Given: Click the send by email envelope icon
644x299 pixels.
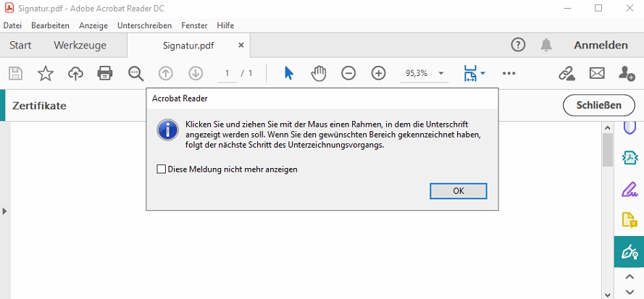Looking at the screenshot, I should click(x=597, y=74).
